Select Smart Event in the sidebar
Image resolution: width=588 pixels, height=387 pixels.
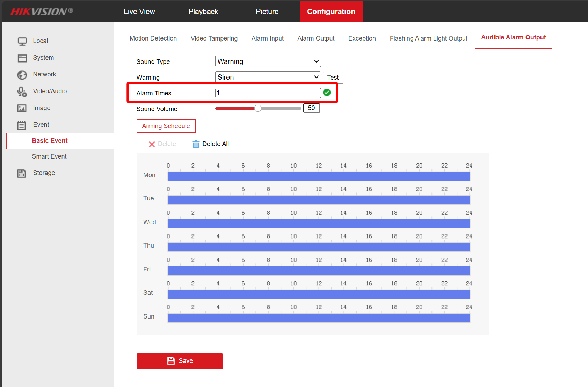pos(49,156)
